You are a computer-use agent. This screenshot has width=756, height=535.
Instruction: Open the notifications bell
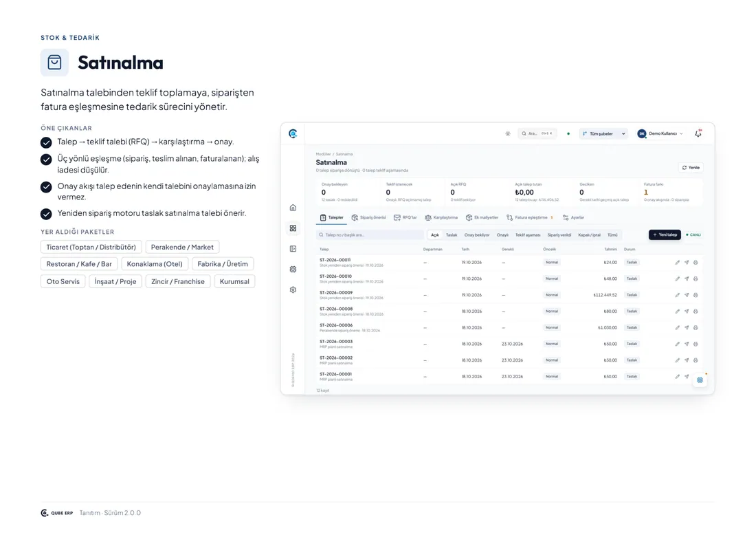click(x=698, y=133)
